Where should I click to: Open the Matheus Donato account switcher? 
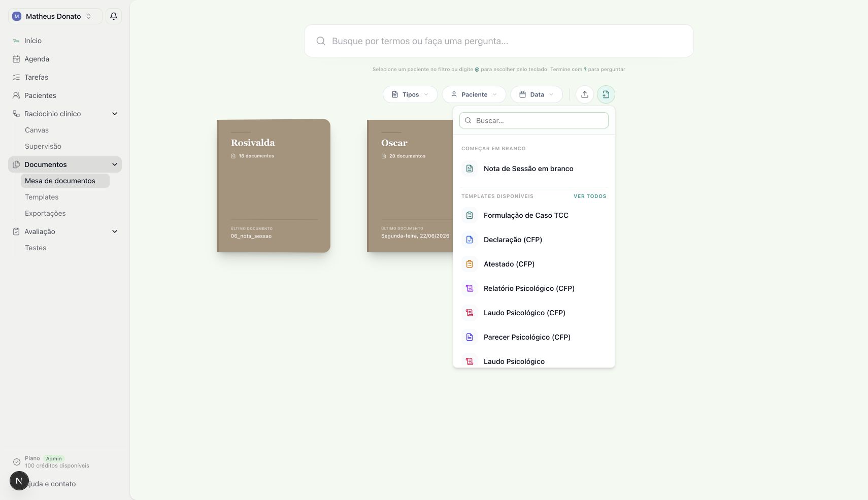[55, 16]
